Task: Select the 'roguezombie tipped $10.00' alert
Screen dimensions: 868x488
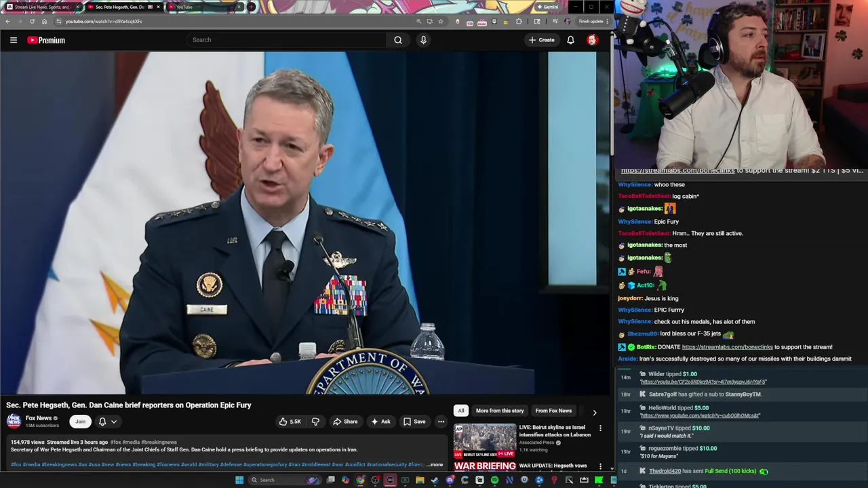Action: tap(682, 449)
